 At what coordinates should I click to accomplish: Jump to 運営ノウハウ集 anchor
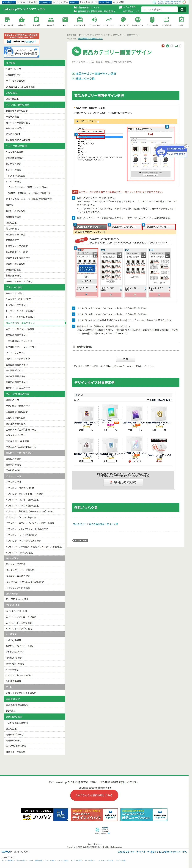click(x=85, y=78)
